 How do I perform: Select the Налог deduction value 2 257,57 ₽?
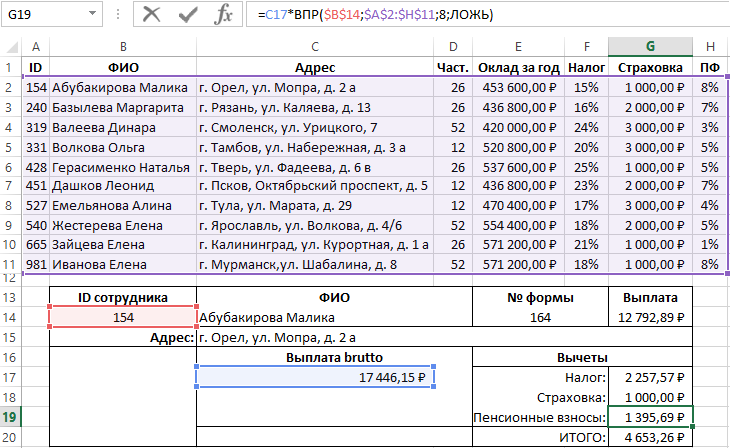(x=650, y=377)
